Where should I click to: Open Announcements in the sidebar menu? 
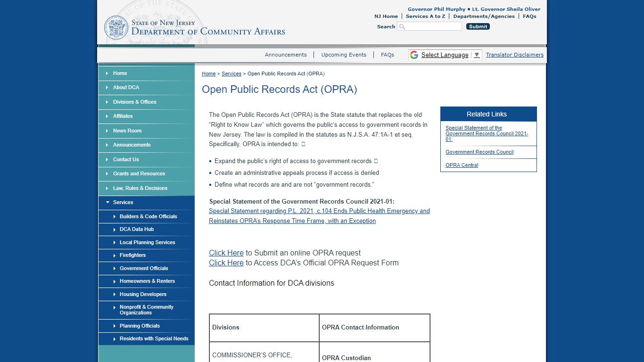[146, 145]
